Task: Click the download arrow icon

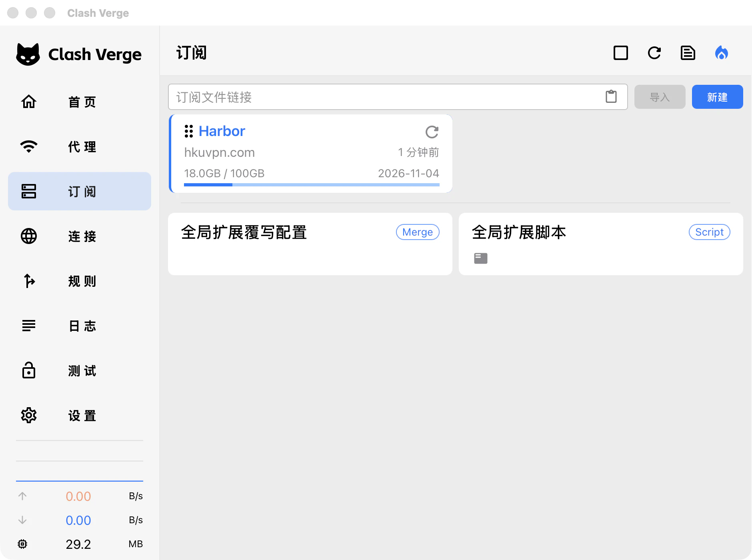Action: click(22, 520)
